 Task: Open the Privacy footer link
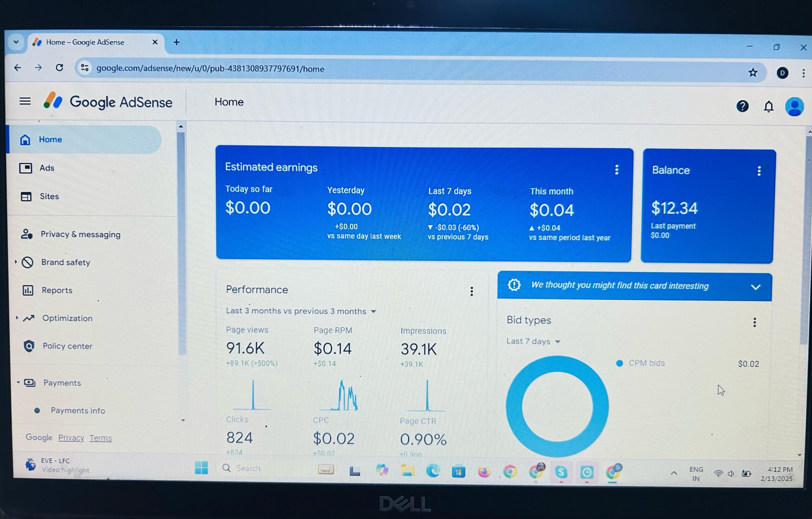[x=71, y=438]
